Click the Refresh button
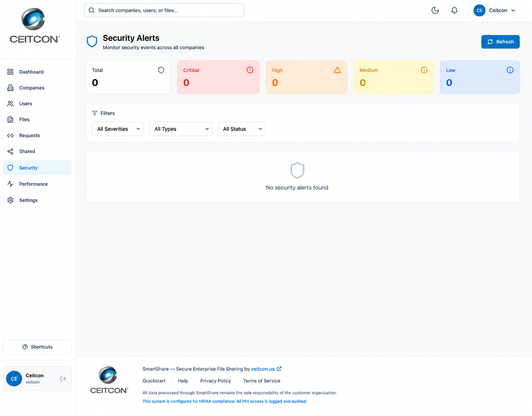 click(500, 42)
